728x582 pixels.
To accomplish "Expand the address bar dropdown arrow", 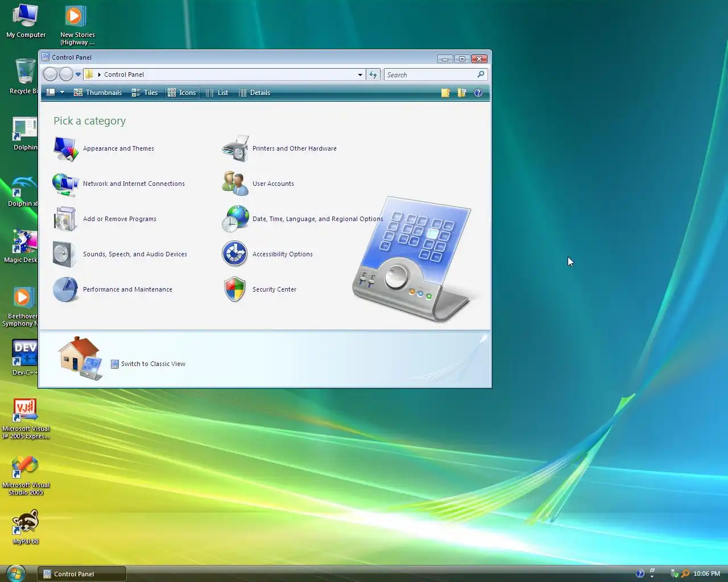I will click(360, 74).
